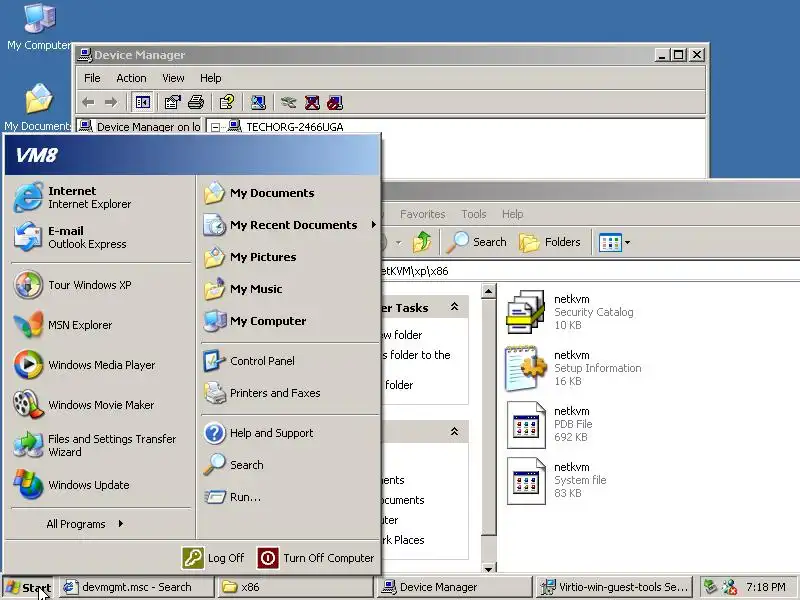Open Windows Update
The width and height of the screenshot is (800, 600).
click(99, 485)
